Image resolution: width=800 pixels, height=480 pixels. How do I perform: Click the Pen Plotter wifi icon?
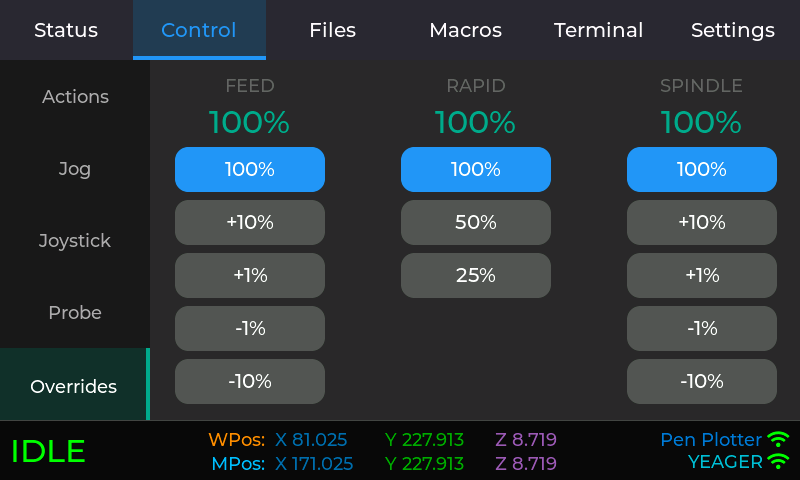pyautogui.click(x=778, y=440)
